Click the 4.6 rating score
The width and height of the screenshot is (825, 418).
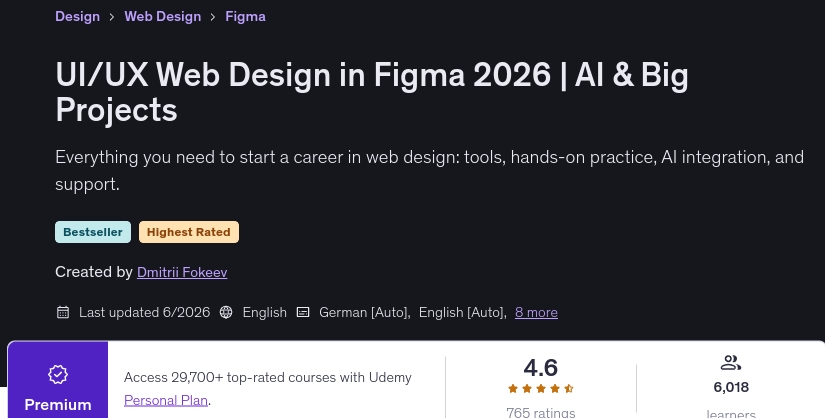pyautogui.click(x=540, y=368)
